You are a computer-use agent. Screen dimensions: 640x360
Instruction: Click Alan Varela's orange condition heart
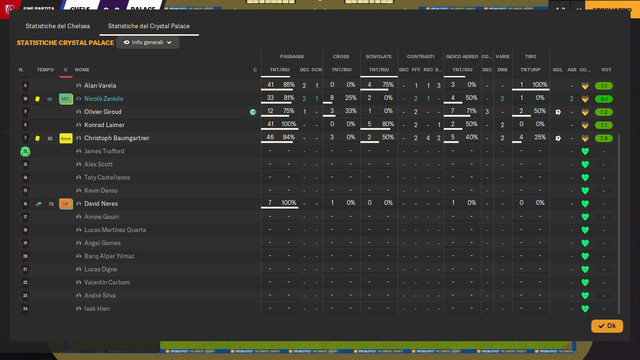point(585,86)
